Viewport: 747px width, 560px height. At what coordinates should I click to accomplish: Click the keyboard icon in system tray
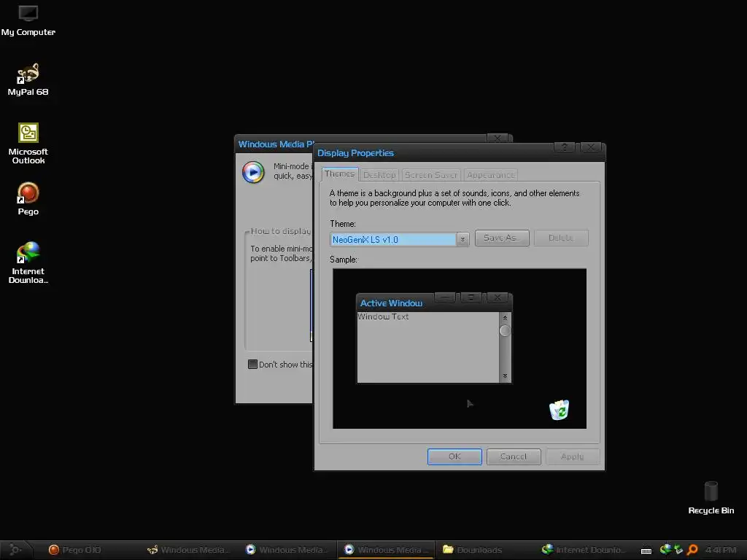646,551
